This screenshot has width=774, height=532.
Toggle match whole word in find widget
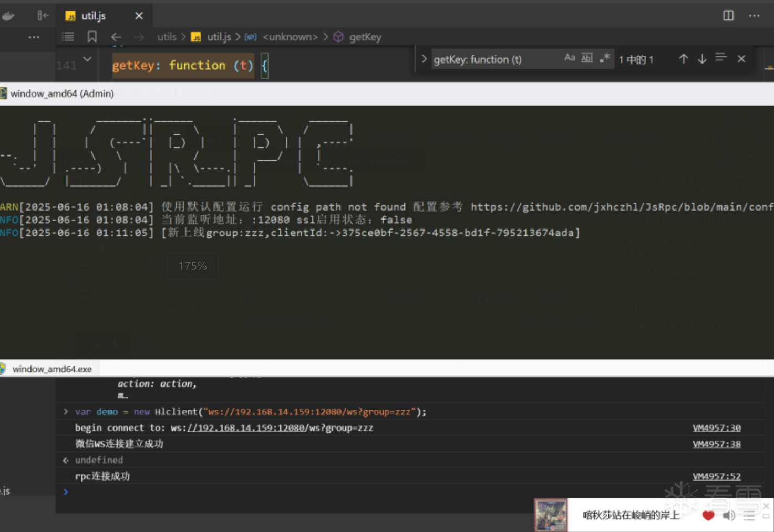[587, 58]
